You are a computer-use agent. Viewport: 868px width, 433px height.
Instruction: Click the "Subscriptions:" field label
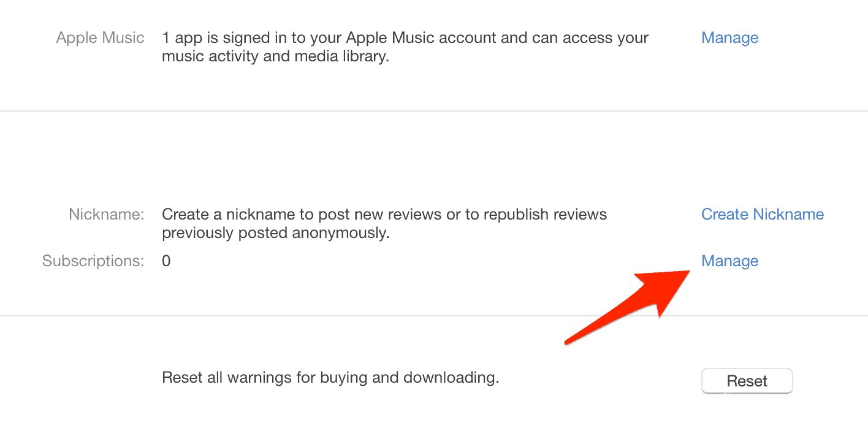93,261
